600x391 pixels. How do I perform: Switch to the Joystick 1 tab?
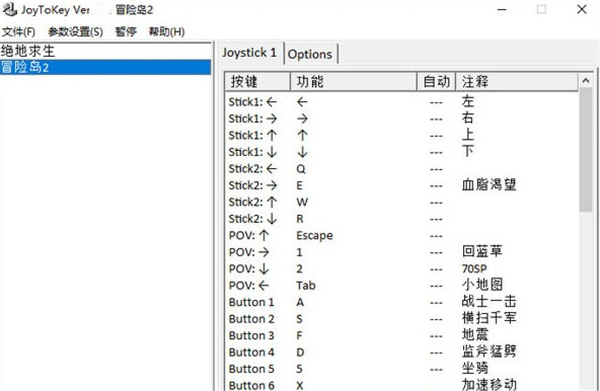(x=249, y=53)
